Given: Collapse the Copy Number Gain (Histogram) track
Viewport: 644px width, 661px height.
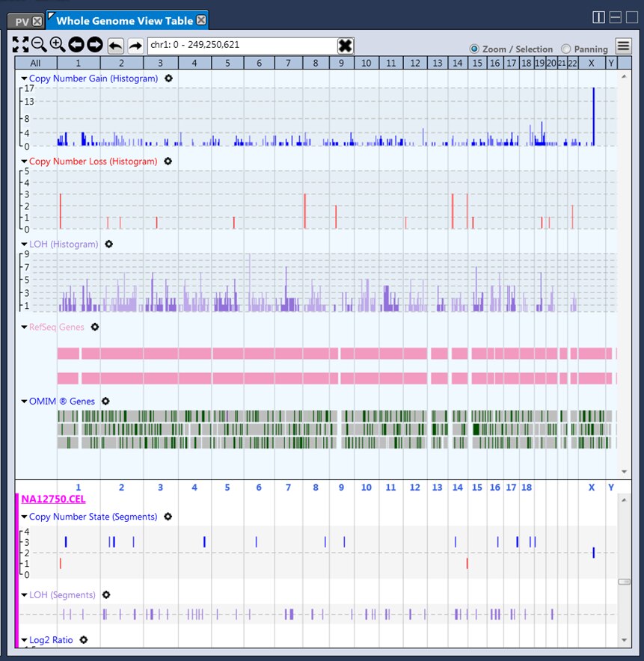Looking at the screenshot, I should (24, 79).
